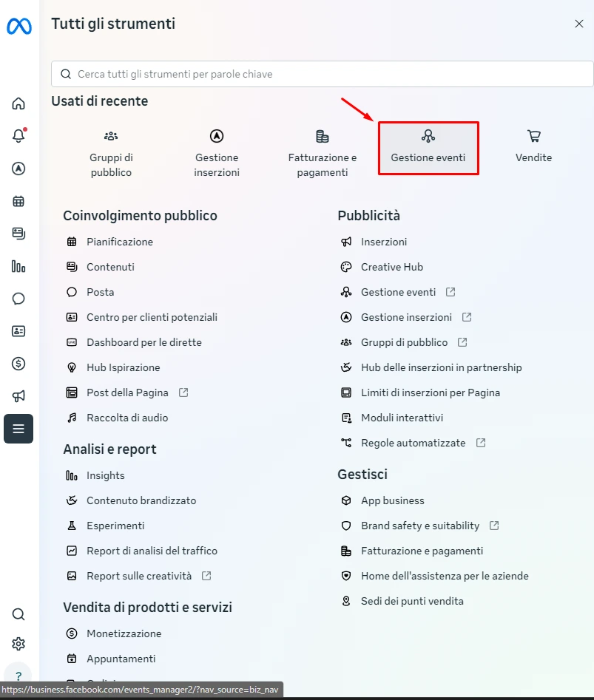Go to Fatturazione e pagamenti under Gestisci

[x=422, y=551]
